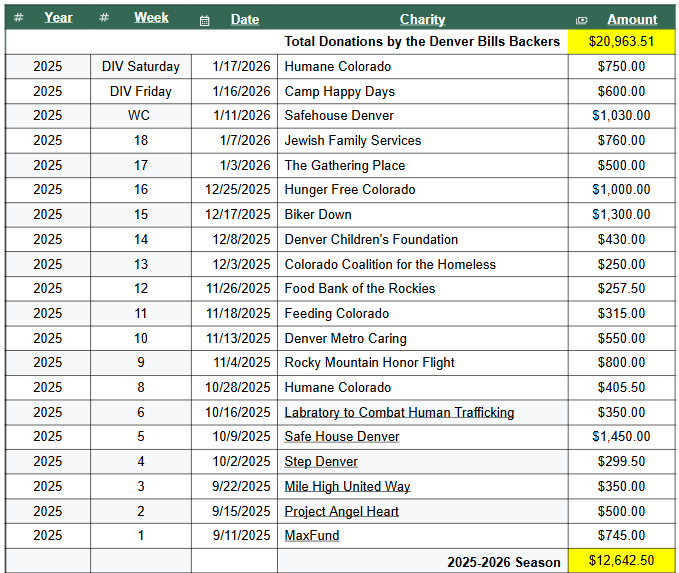The height and width of the screenshot is (573, 679).
Task: Select the date cell 10/28/2025
Action: coord(234,388)
